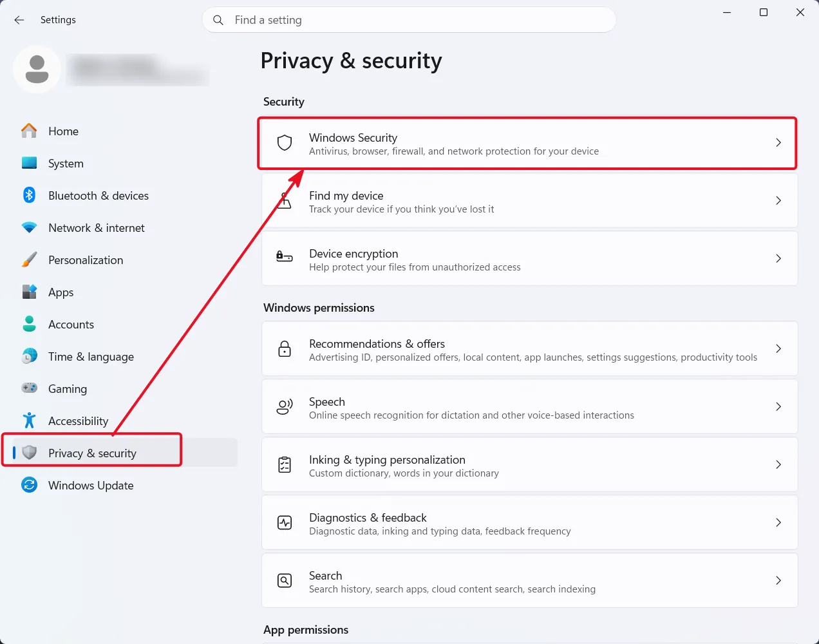Open Find my device title
819x644 pixels.
pyautogui.click(x=346, y=196)
